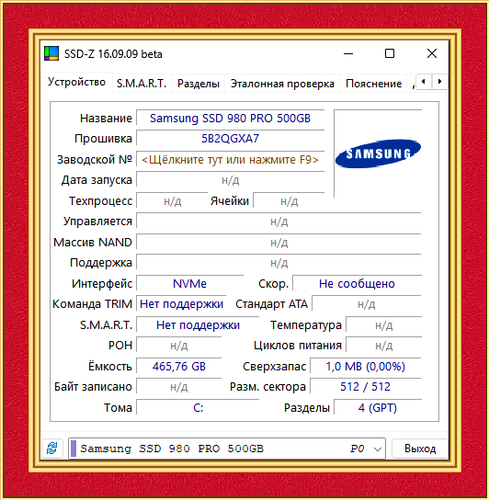Minimize the SSD-Z window
Viewport: 489px width, 500px height.
[x=348, y=53]
